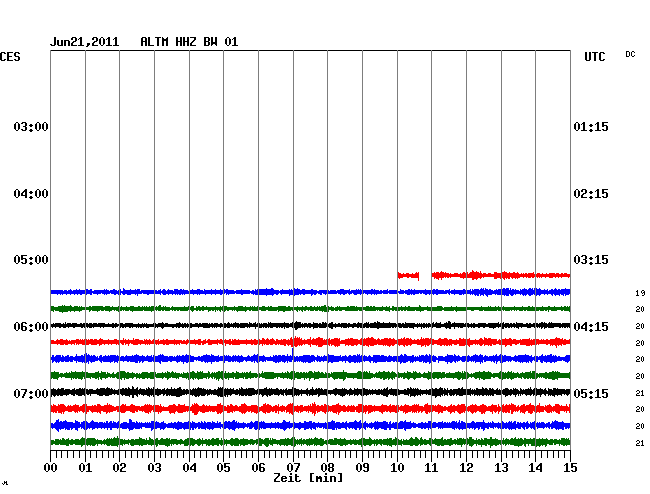Click the value 19 in the right column
The image size is (650, 494).
pos(640,293)
